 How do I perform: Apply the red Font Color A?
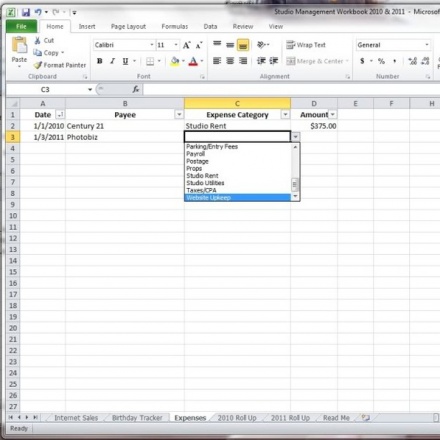click(193, 61)
